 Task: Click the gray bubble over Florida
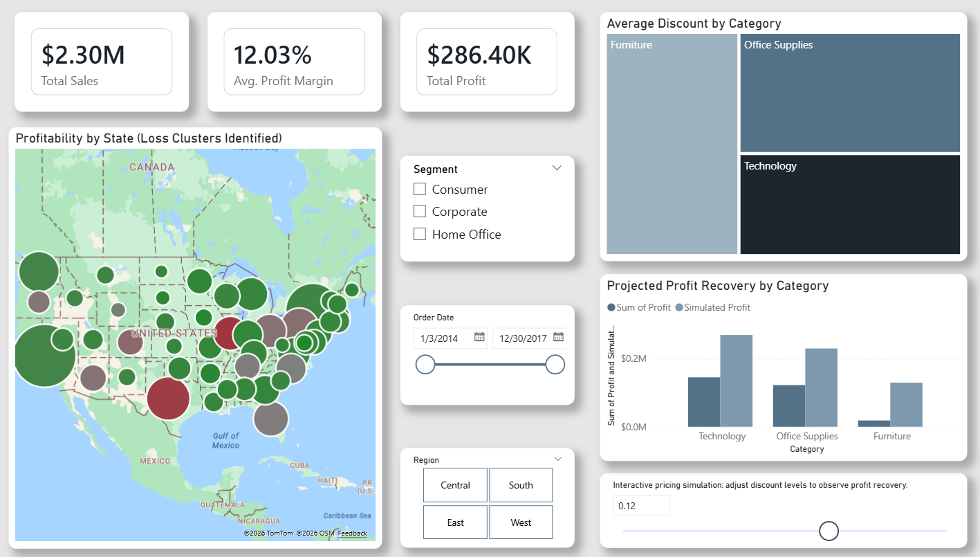pos(270,418)
